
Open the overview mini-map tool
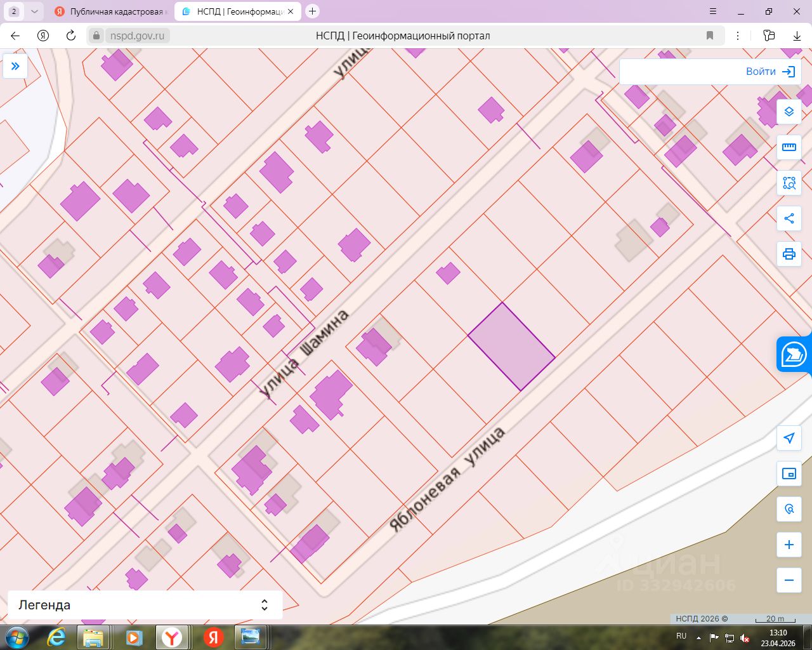coord(789,474)
